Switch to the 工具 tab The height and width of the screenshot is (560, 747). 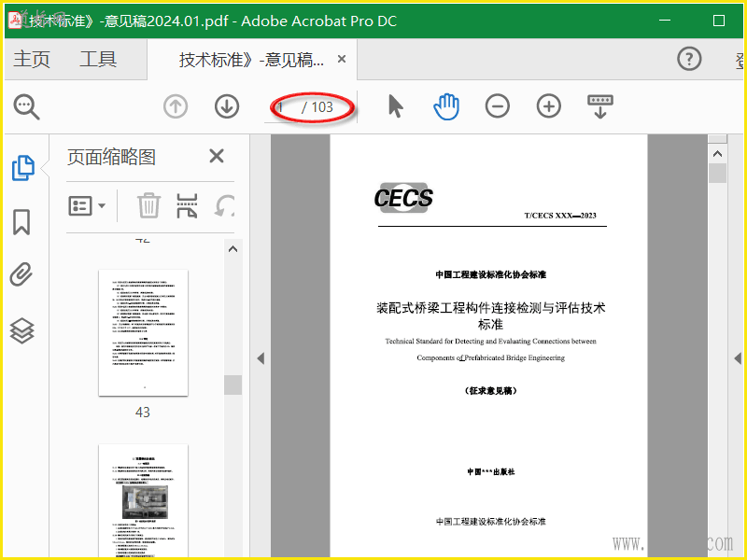pyautogui.click(x=98, y=59)
